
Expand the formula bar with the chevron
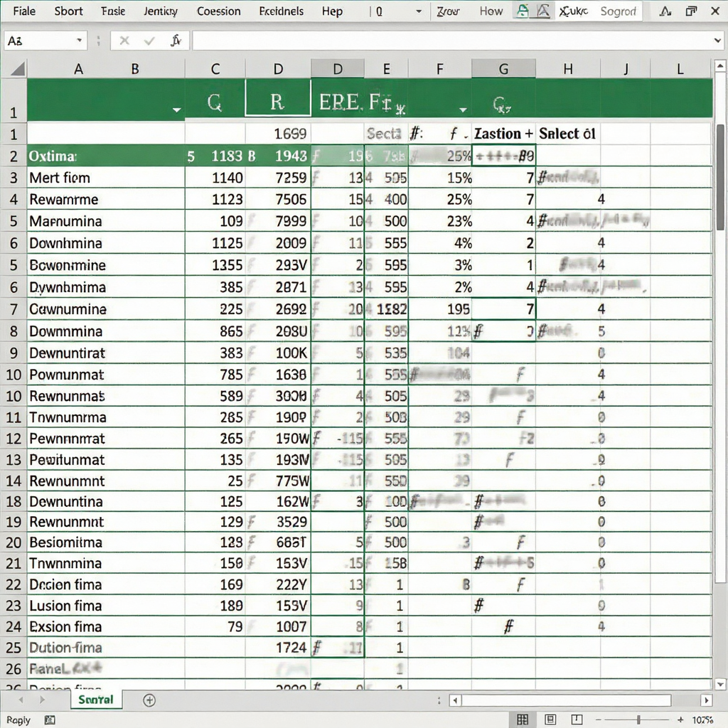tap(717, 41)
